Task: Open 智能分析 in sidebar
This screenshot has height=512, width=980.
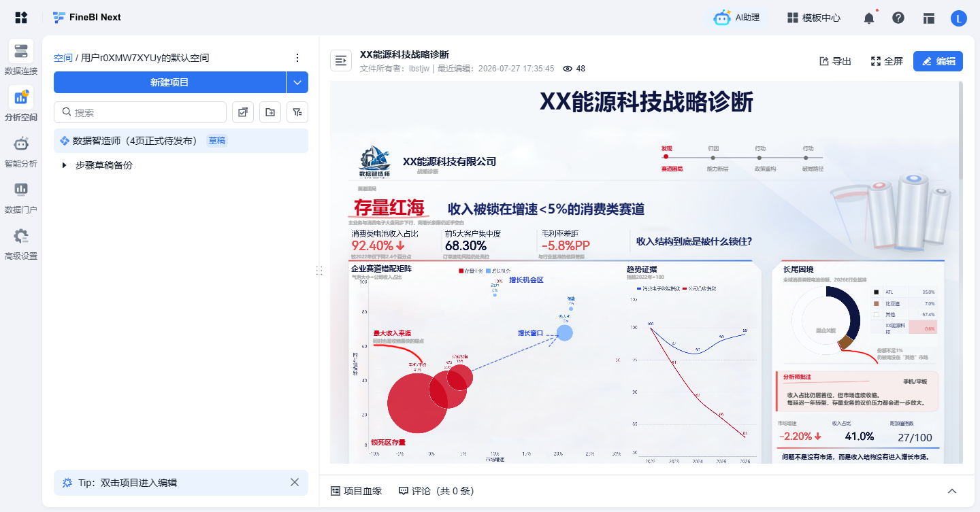Action: (21, 150)
